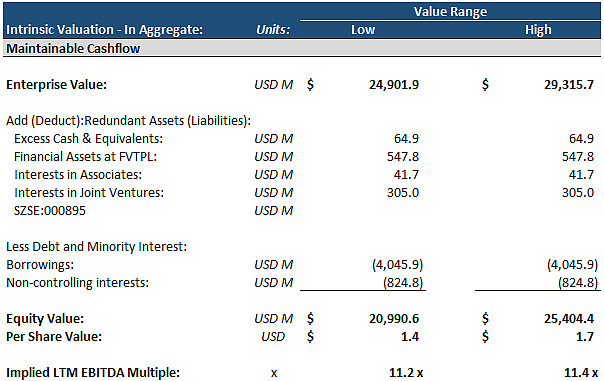This screenshot has width=604, height=381.
Task: Select High Equity Value 25,404.4 cell
Action: pos(569,319)
